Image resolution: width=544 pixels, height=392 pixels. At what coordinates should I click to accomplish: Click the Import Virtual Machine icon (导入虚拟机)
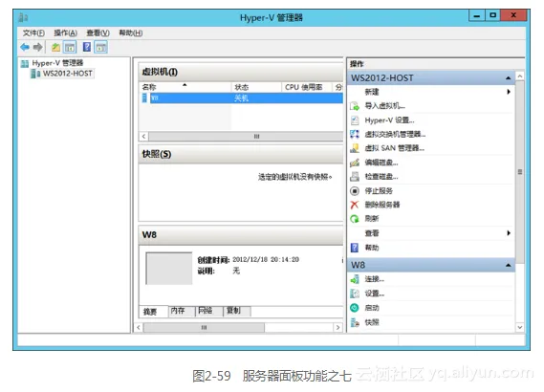pyautogui.click(x=355, y=106)
